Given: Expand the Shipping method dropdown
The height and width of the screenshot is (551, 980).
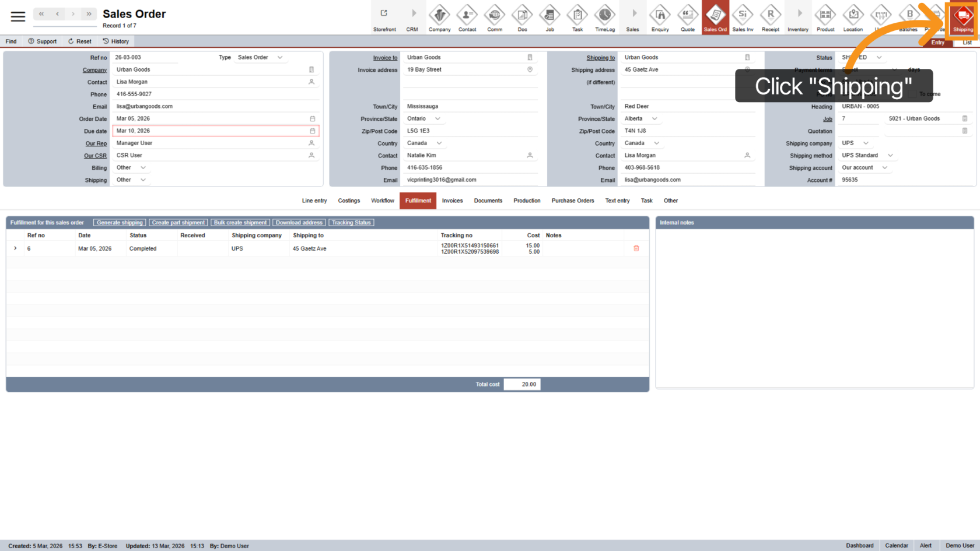Looking at the screenshot, I should point(890,156).
